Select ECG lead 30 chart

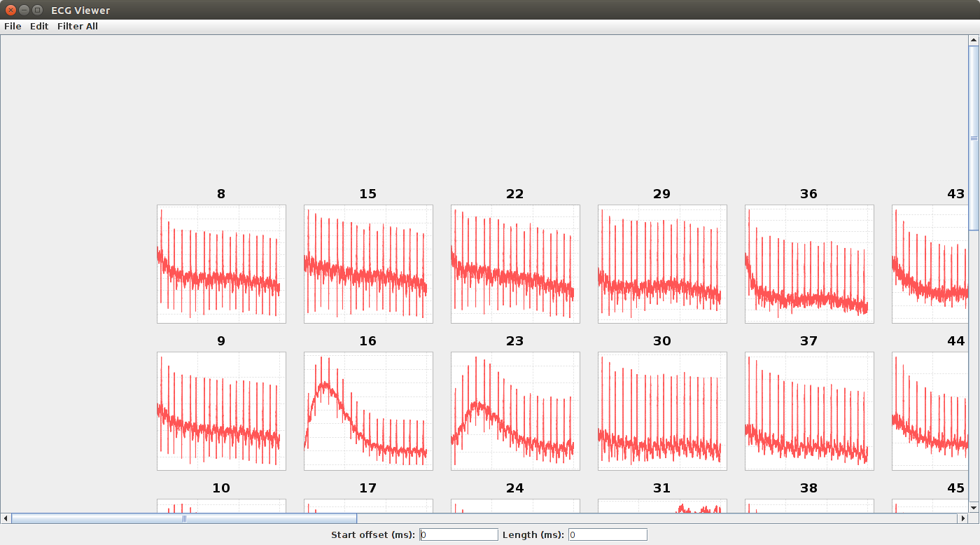click(662, 411)
